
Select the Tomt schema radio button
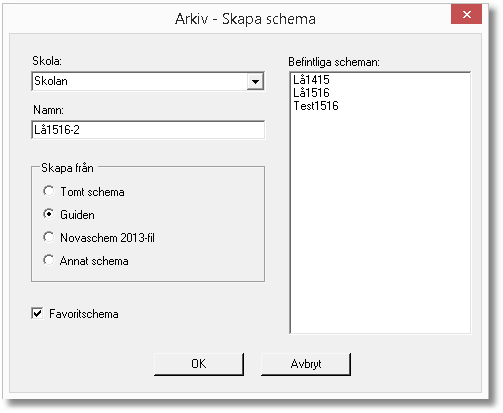point(48,191)
